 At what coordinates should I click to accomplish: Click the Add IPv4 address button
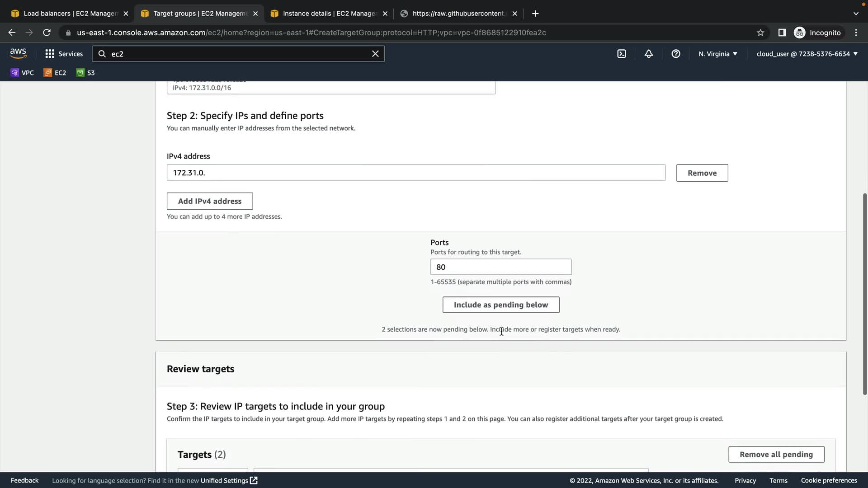[210, 201]
